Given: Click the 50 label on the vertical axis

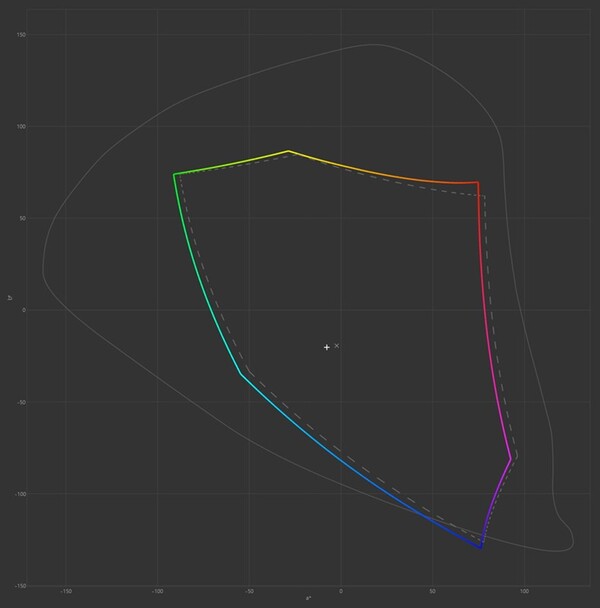Looking at the screenshot, I should click(23, 218).
